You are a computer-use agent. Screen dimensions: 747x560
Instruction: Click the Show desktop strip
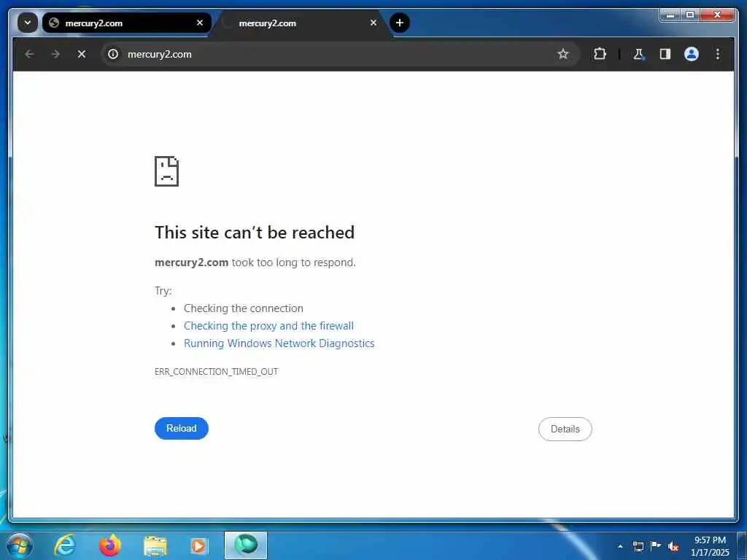pyautogui.click(x=742, y=546)
